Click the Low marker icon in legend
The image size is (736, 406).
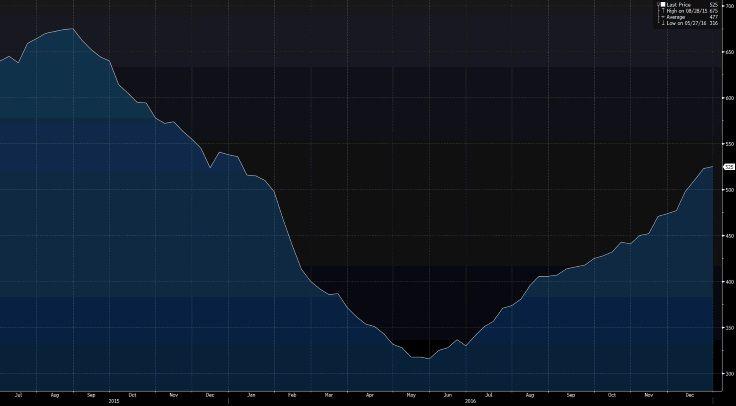tap(661, 23)
